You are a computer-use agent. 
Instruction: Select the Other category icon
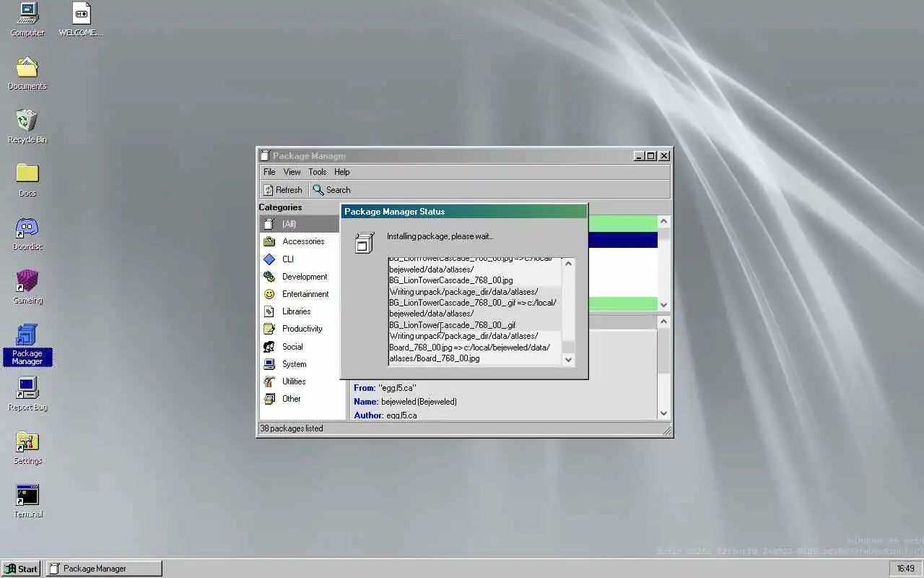click(269, 399)
